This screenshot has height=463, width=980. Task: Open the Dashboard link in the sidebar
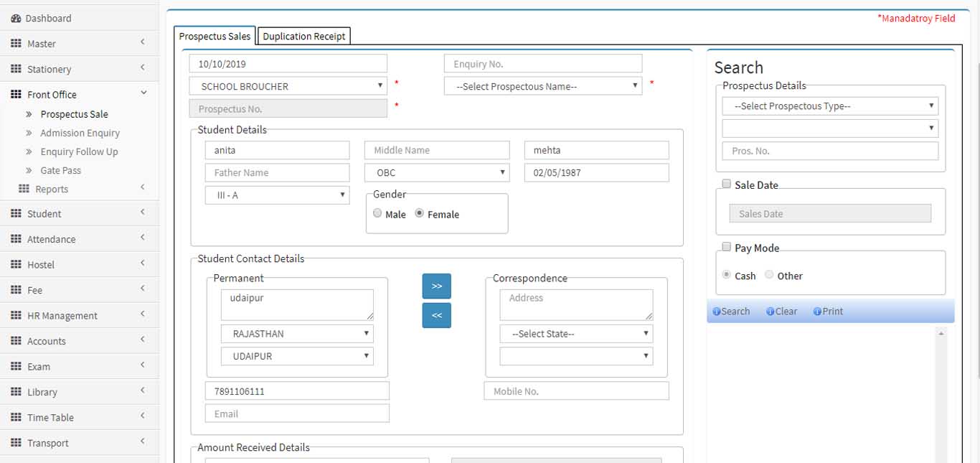click(x=48, y=18)
